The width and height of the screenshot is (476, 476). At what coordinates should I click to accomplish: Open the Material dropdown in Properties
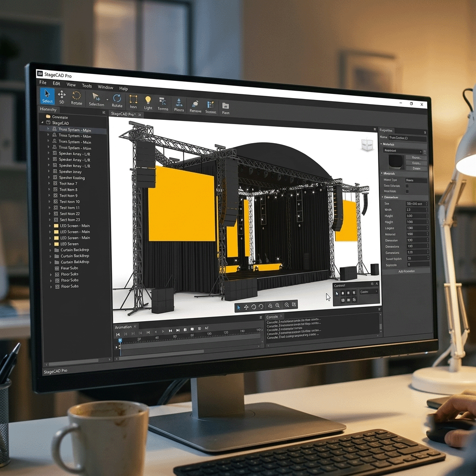403,151
